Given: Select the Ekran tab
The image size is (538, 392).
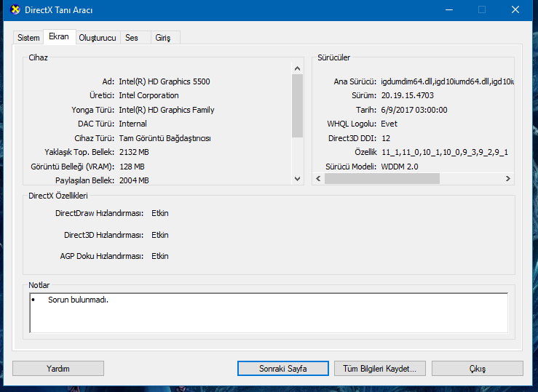Looking at the screenshot, I should point(59,36).
